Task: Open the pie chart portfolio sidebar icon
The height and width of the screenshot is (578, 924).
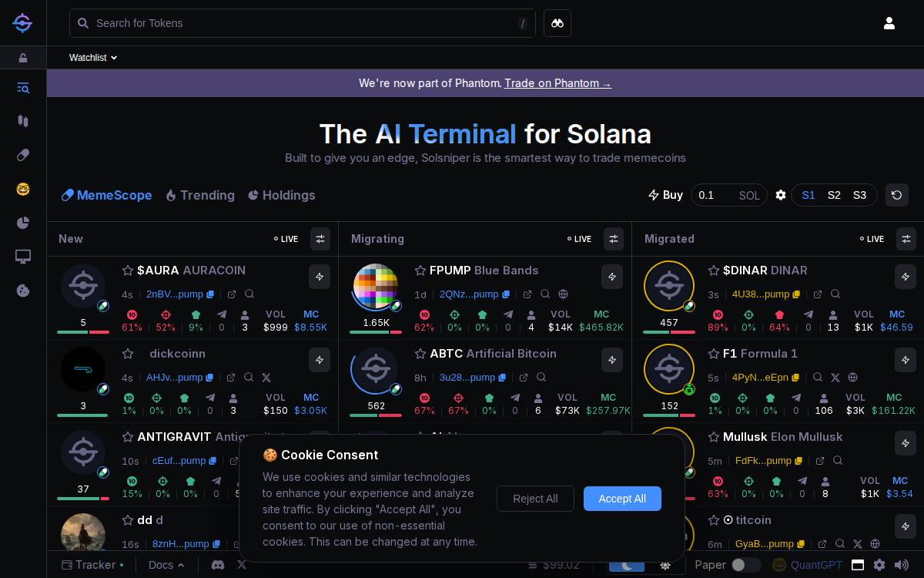Action: (x=23, y=223)
